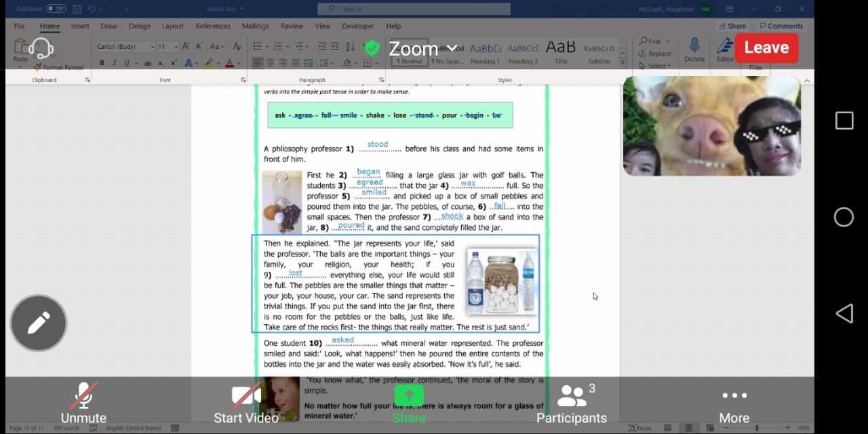The image size is (868, 434).
Task: Click the Bullets list icon
Action: [257, 46]
